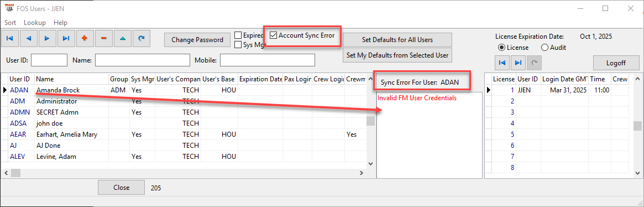Click the name Earhart, Amelia Mary
Viewport: 644px width, 207px height.
pos(67,134)
